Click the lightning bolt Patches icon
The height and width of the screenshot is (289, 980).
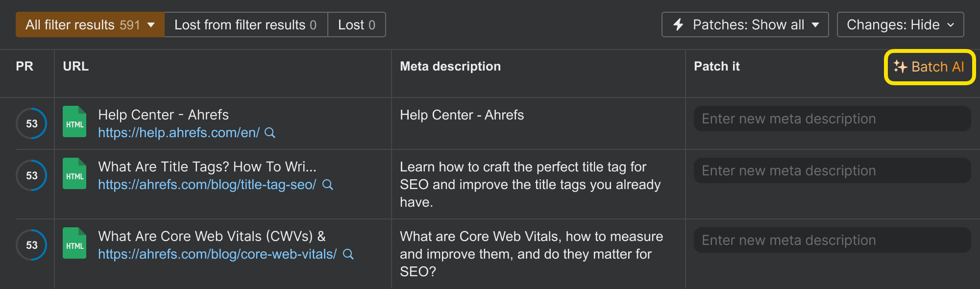point(678,24)
